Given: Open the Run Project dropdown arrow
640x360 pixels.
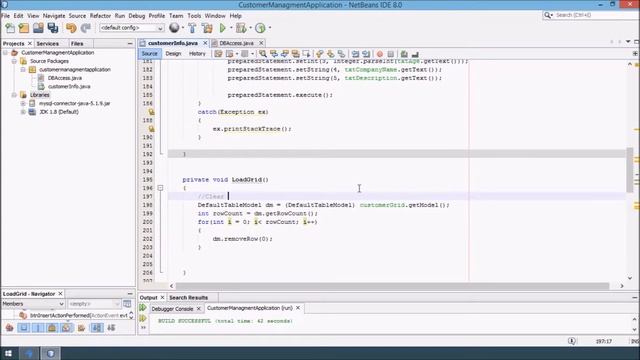Looking at the screenshot, I should (x=231, y=28).
